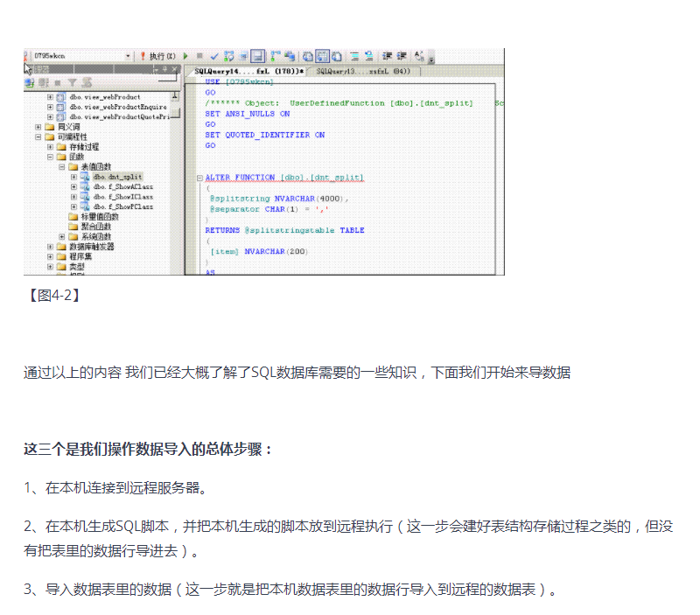Click the increase indent icon
Screen dimensions: 700x615
402,56
